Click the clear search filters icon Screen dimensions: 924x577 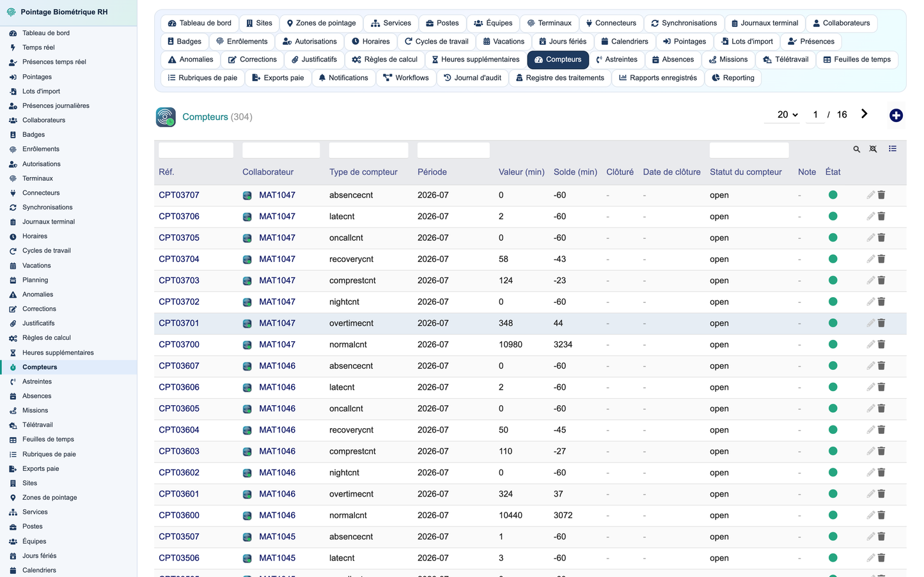tap(873, 149)
